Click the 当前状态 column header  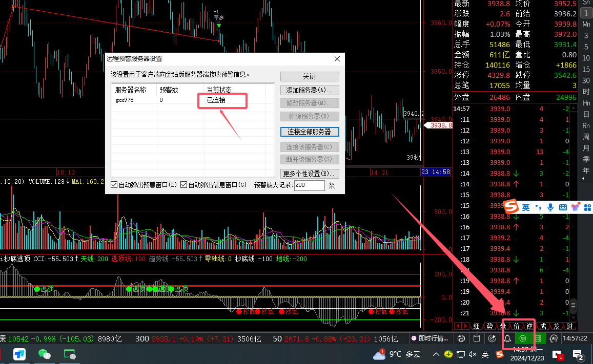tap(234, 90)
